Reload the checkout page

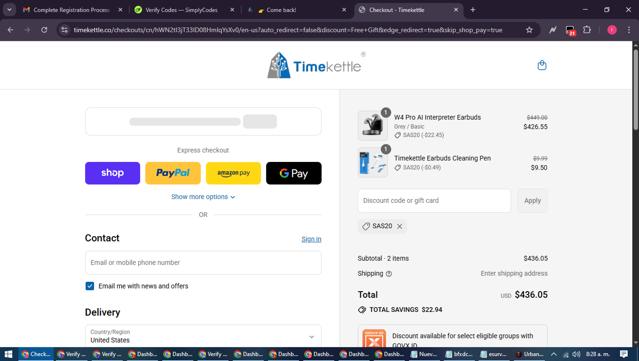point(44,30)
